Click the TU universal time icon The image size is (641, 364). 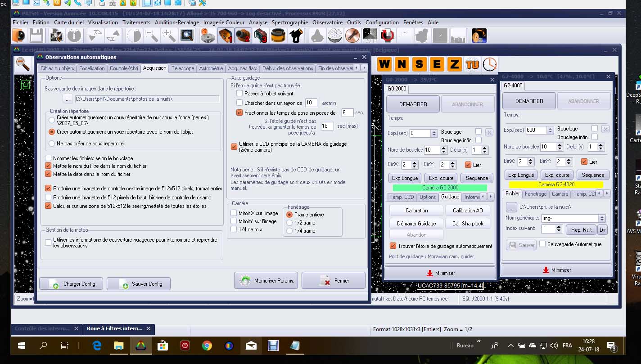472,64
